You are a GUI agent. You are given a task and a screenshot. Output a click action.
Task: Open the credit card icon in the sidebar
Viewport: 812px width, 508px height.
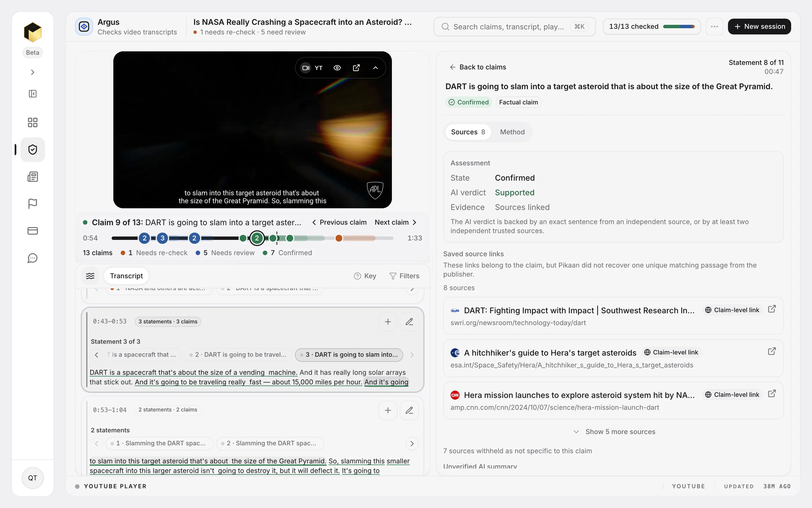32,231
